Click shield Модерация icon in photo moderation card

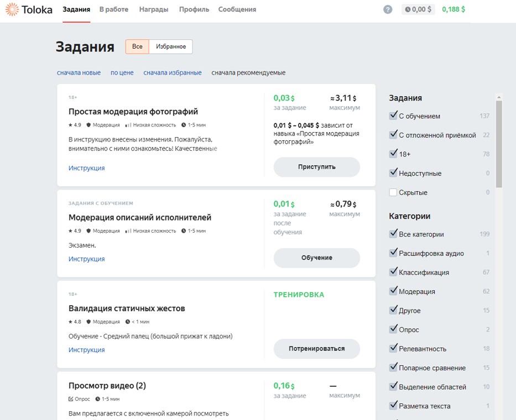(88, 125)
